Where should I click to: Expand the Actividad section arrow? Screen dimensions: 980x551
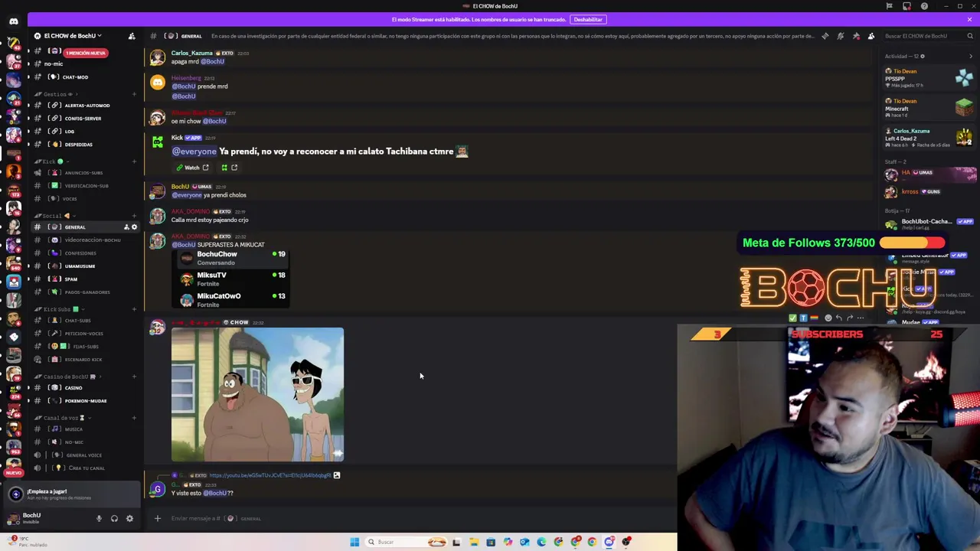(x=971, y=56)
